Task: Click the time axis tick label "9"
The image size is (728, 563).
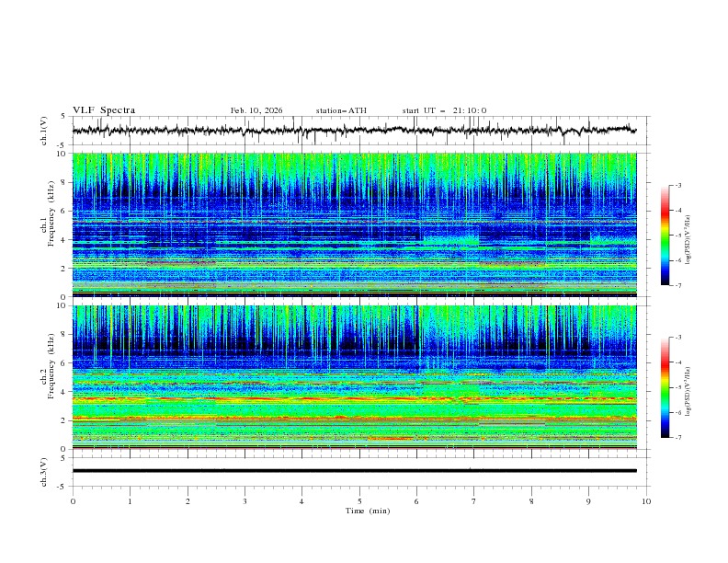Action: [x=588, y=501]
